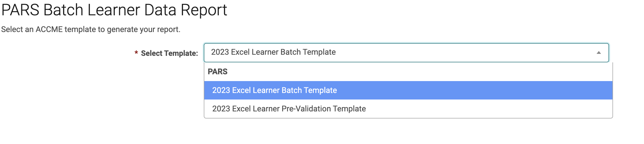Click the ACCME template instruction text
This screenshot has height=144, width=644.
point(91,29)
